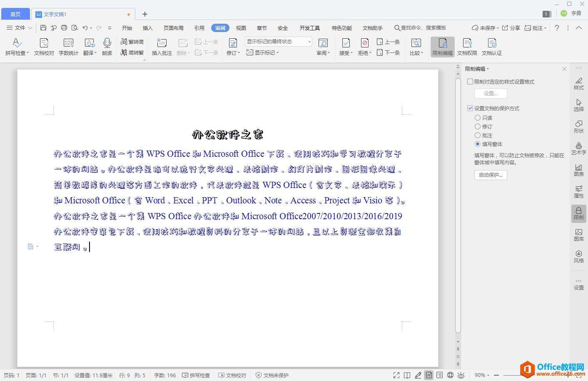This screenshot has height=381, width=588.
Task: Insert a comment with 插入批注
Action: tap(162, 47)
